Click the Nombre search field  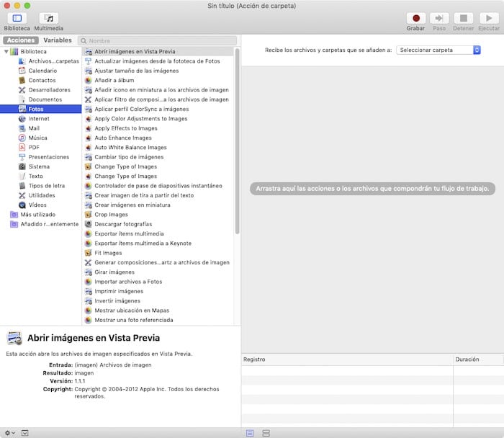(x=158, y=41)
